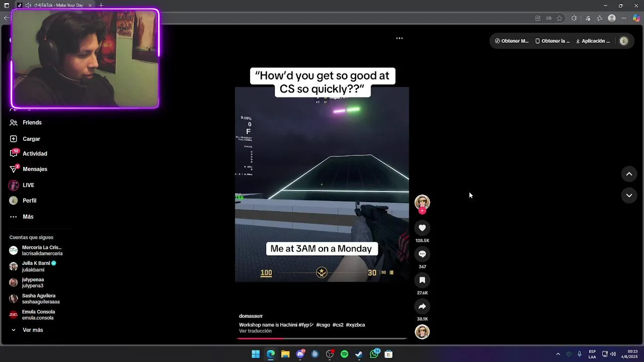This screenshot has width=644, height=362.
Task: Open the media control music icon
Action: coord(588,18)
